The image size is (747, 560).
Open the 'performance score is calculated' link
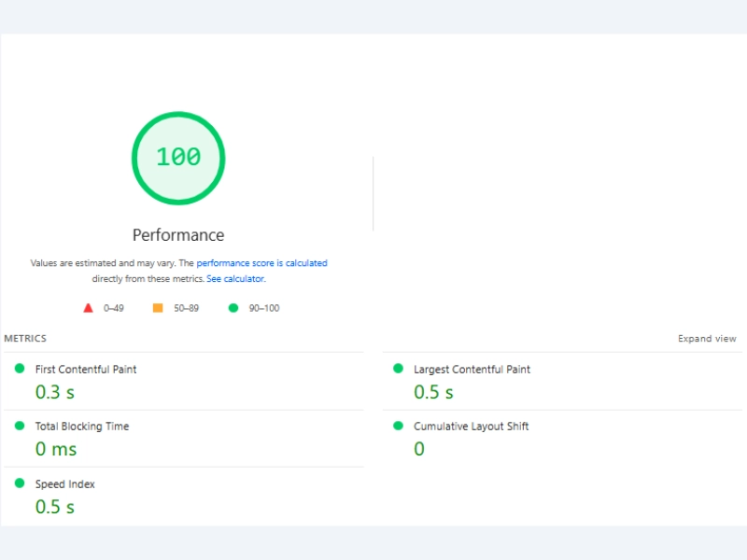[x=261, y=263]
